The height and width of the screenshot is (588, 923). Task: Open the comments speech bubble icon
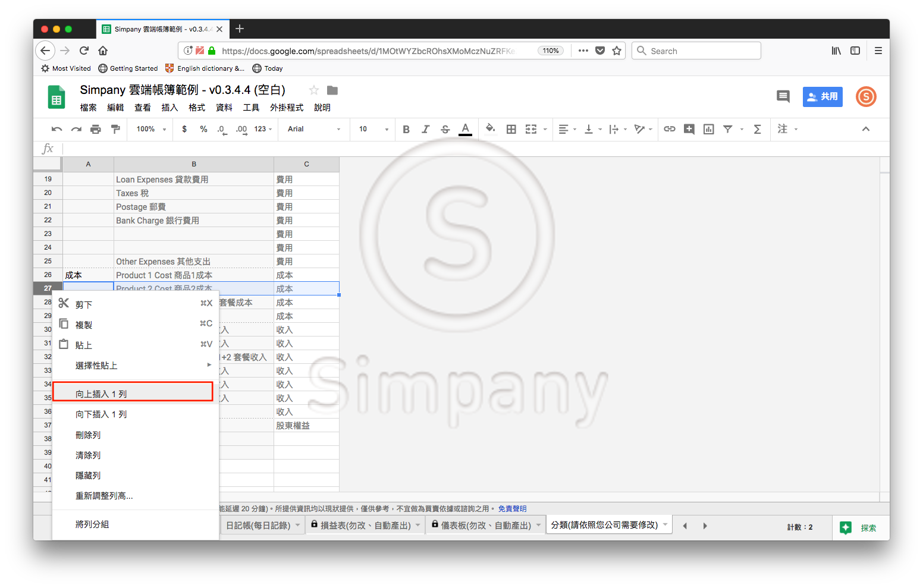click(x=783, y=96)
